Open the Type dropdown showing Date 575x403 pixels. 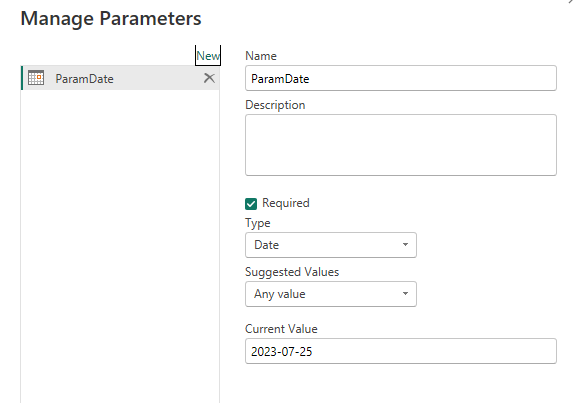click(x=331, y=245)
